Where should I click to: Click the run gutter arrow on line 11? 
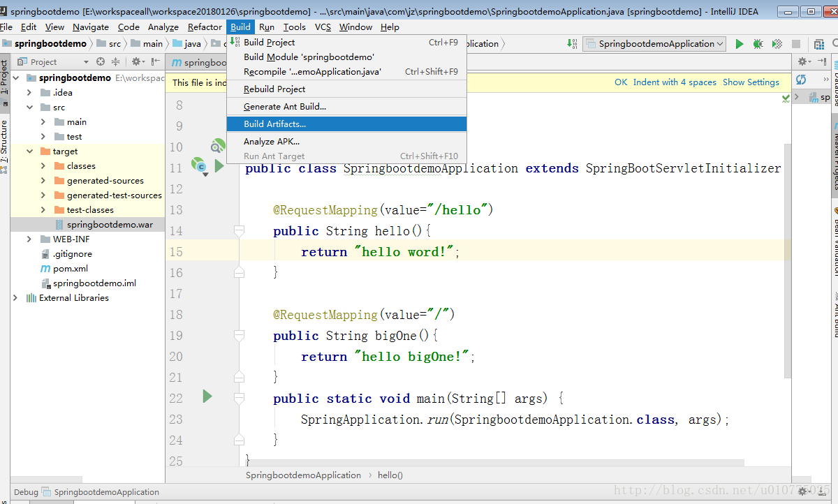click(219, 166)
